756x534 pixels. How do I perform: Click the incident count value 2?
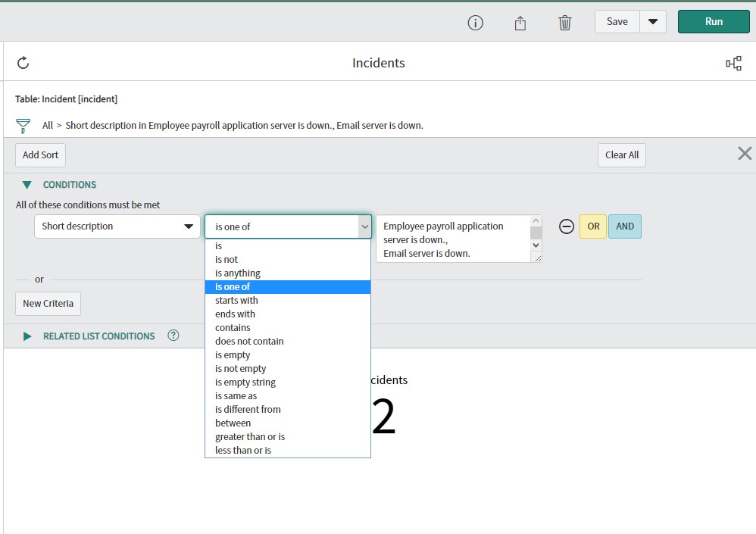384,417
